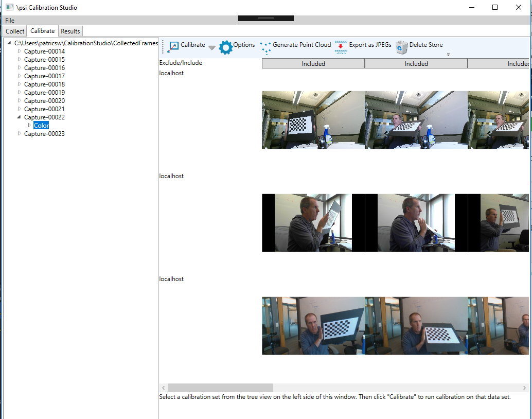Click the Delete Store trash icon
The height and width of the screenshot is (419, 532).
pos(401,47)
